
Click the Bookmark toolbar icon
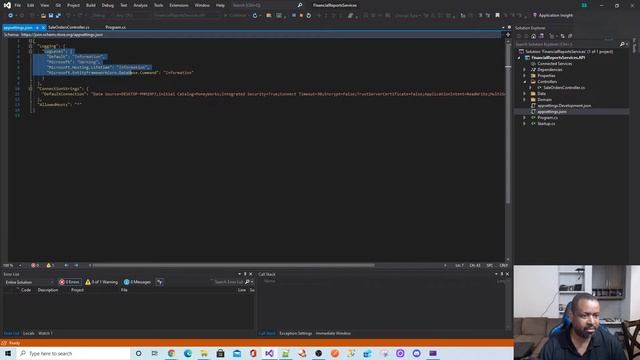tap(497, 16)
